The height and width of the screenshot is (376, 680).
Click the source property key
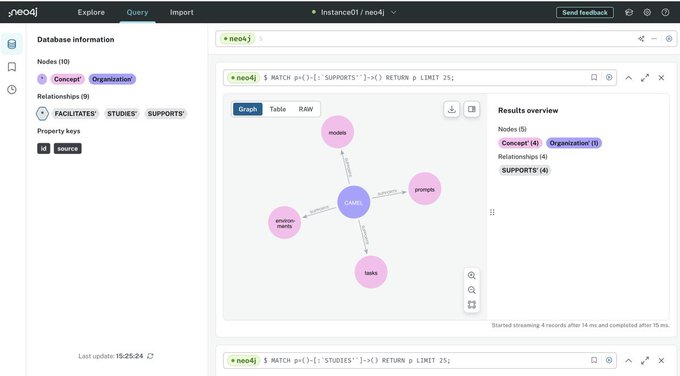click(x=68, y=148)
